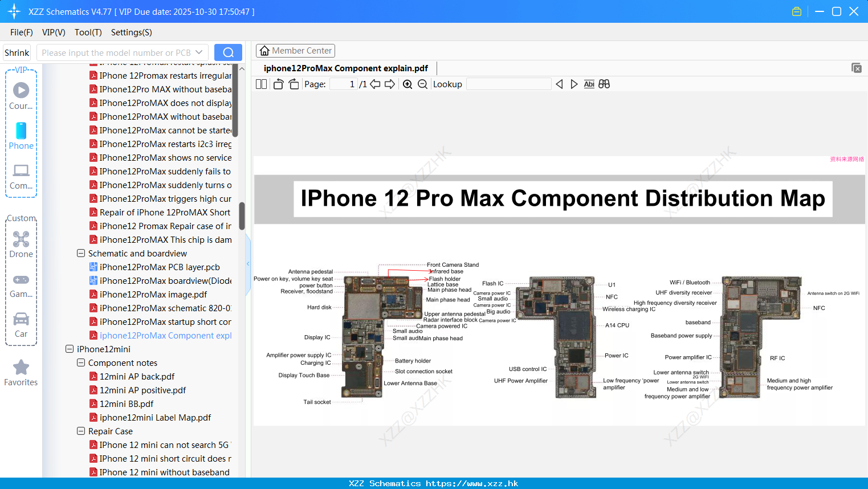Select the Phone sidebar category
This screenshot has height=489, width=868.
pos(21,136)
